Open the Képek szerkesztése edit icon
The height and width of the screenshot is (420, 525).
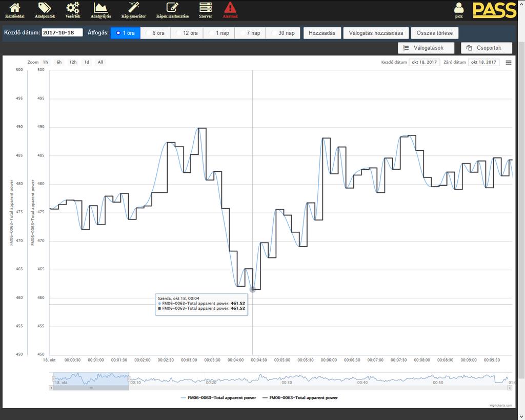[x=172, y=10]
